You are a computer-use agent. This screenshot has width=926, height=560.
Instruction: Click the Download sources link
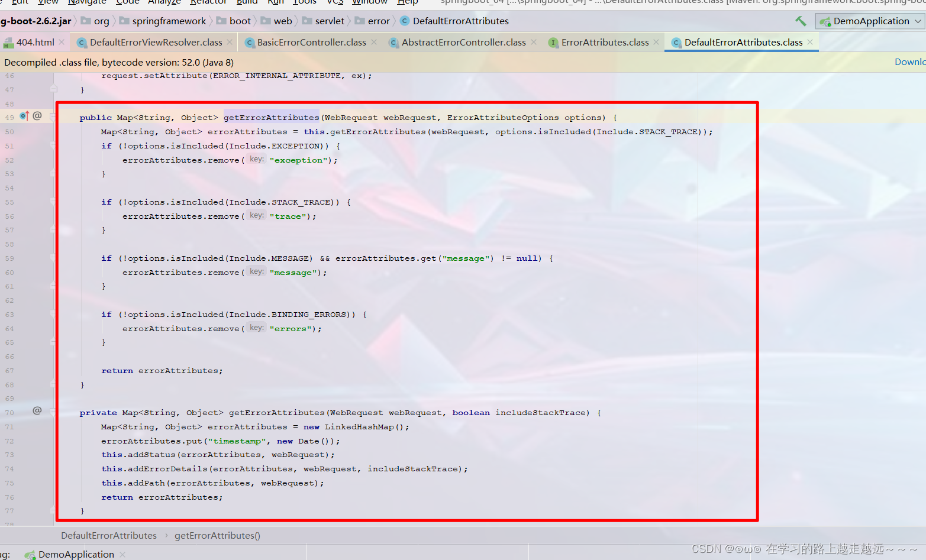[910, 62]
